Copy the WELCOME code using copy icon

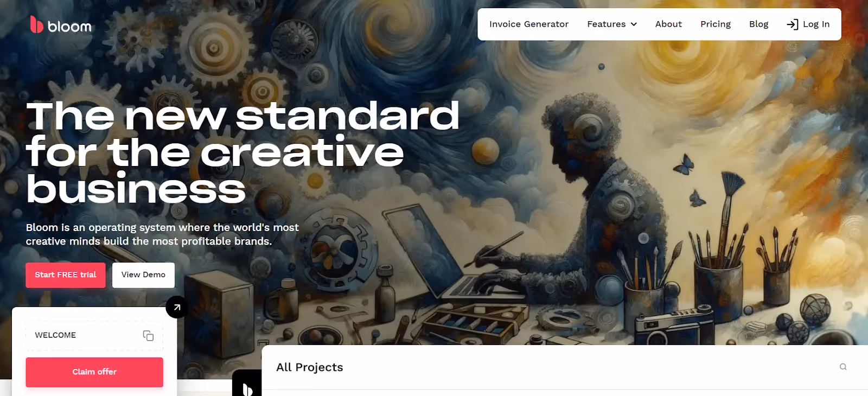pos(148,335)
